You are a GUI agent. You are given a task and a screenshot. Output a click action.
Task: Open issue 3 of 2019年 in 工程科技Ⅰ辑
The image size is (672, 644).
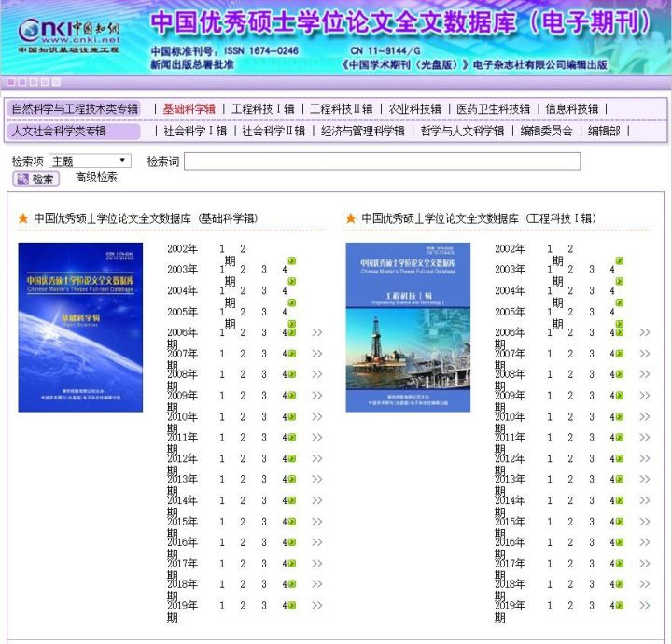click(x=592, y=606)
